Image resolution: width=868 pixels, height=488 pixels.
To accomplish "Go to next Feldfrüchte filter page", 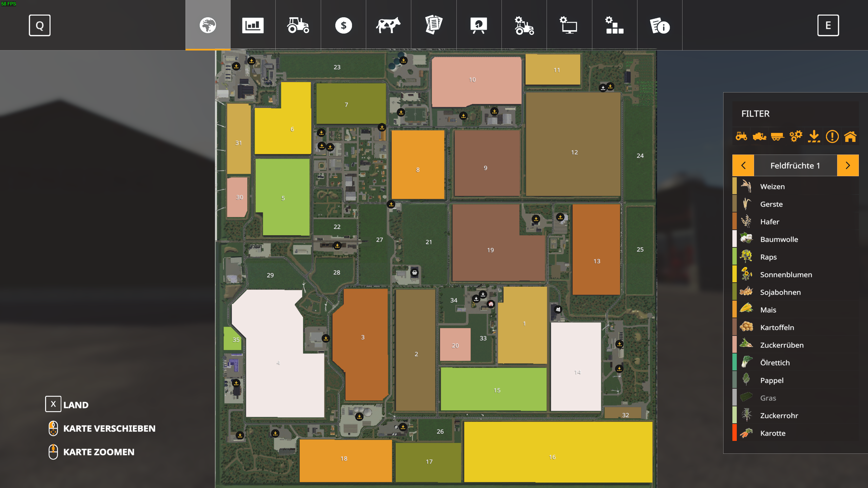I will pos(848,165).
